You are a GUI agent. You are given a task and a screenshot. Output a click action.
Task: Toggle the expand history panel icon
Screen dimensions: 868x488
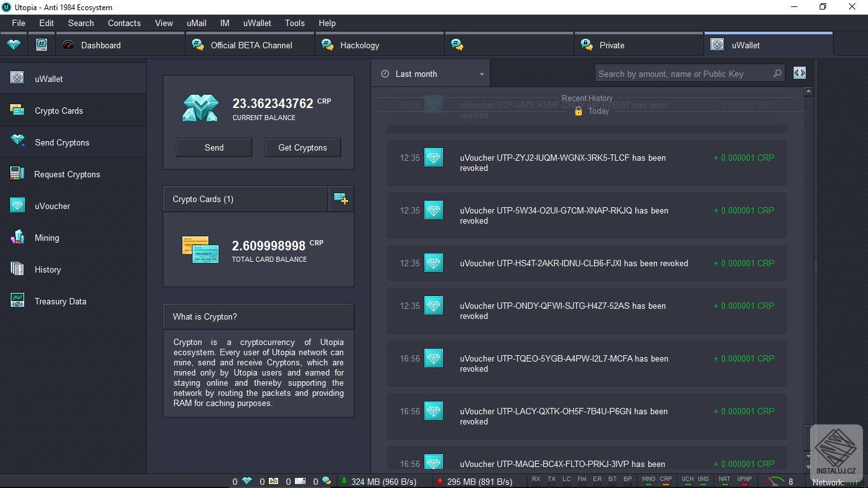click(x=799, y=73)
